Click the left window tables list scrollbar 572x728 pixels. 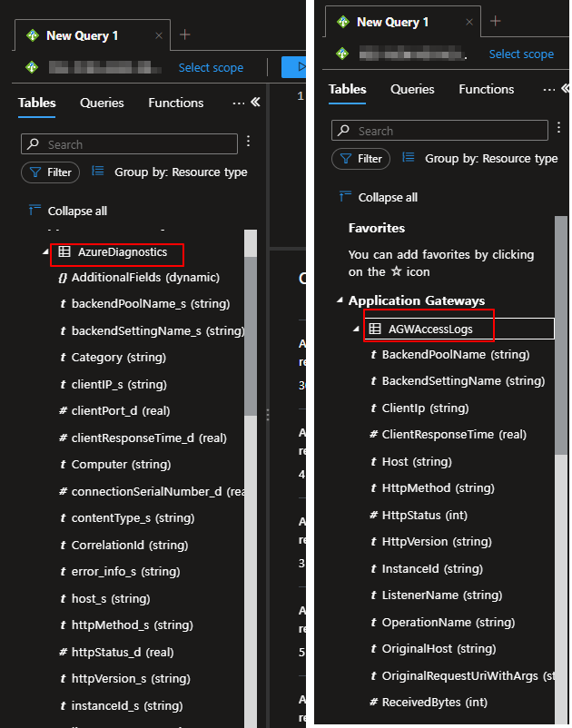[251, 337]
